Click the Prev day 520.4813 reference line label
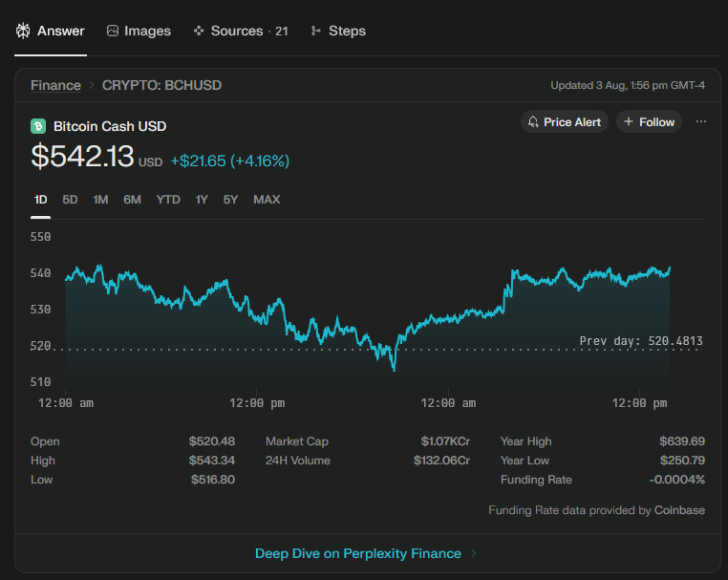The height and width of the screenshot is (580, 728). (x=641, y=341)
